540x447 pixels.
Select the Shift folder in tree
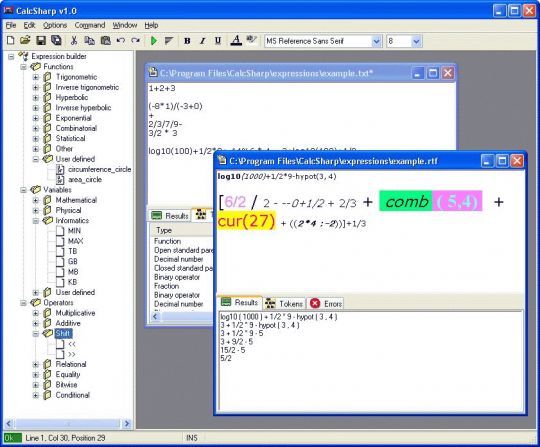coord(63,333)
